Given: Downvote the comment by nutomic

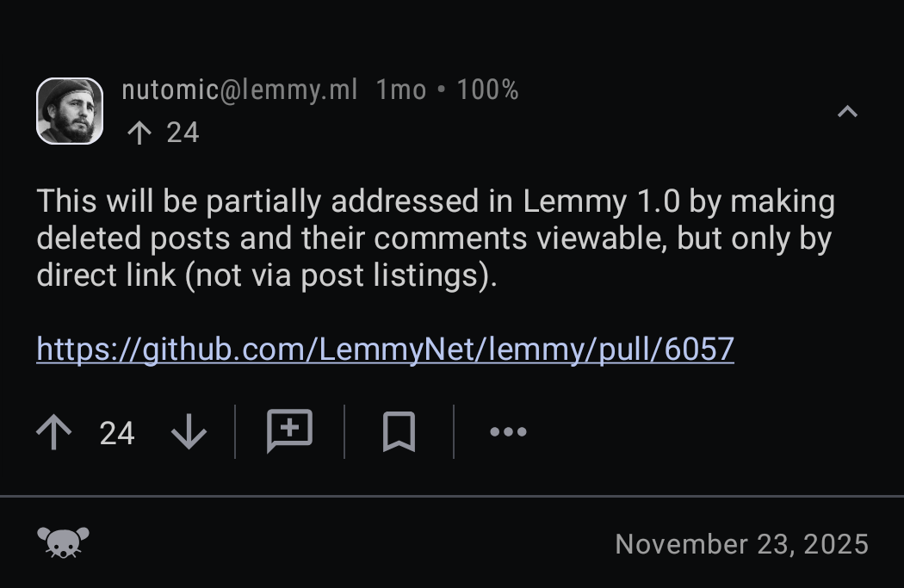Looking at the screenshot, I should coord(189,431).
